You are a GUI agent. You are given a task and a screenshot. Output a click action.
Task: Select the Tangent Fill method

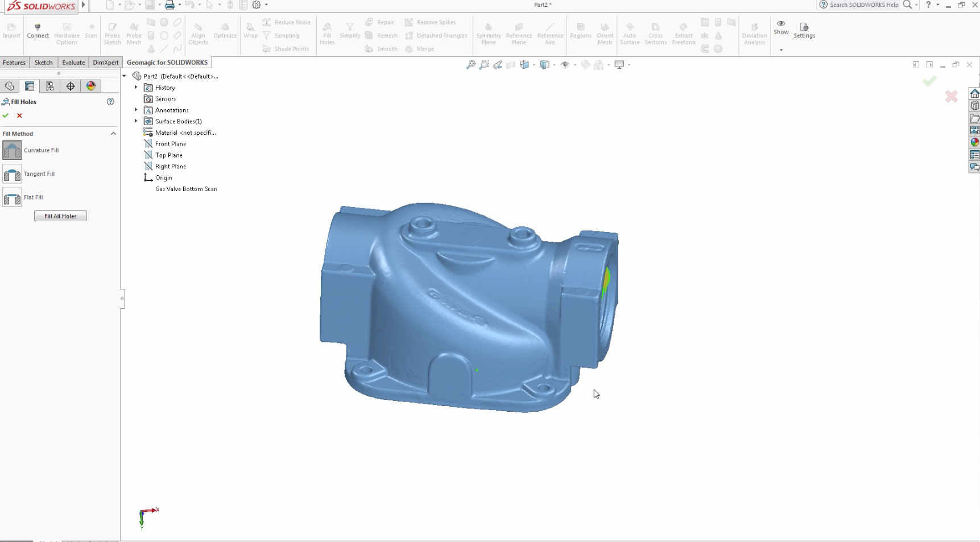[12, 173]
